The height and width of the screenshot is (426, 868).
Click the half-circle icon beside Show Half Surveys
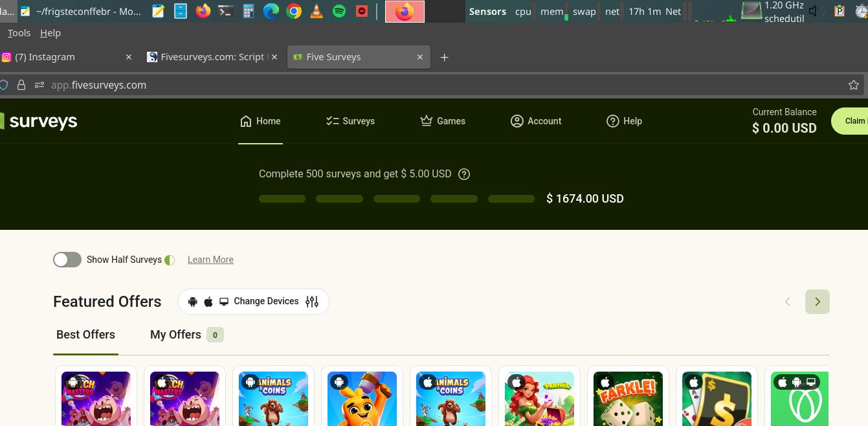[170, 260]
